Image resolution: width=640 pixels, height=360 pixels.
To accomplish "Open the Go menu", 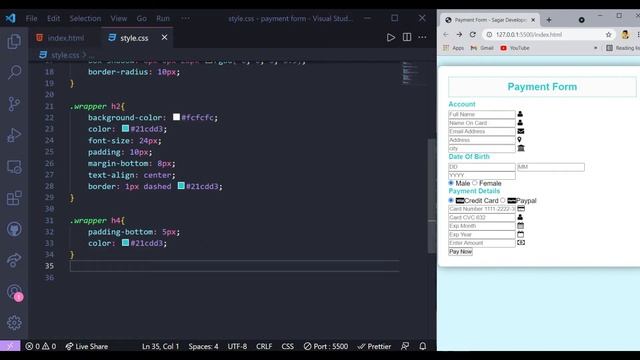I will coord(142,18).
